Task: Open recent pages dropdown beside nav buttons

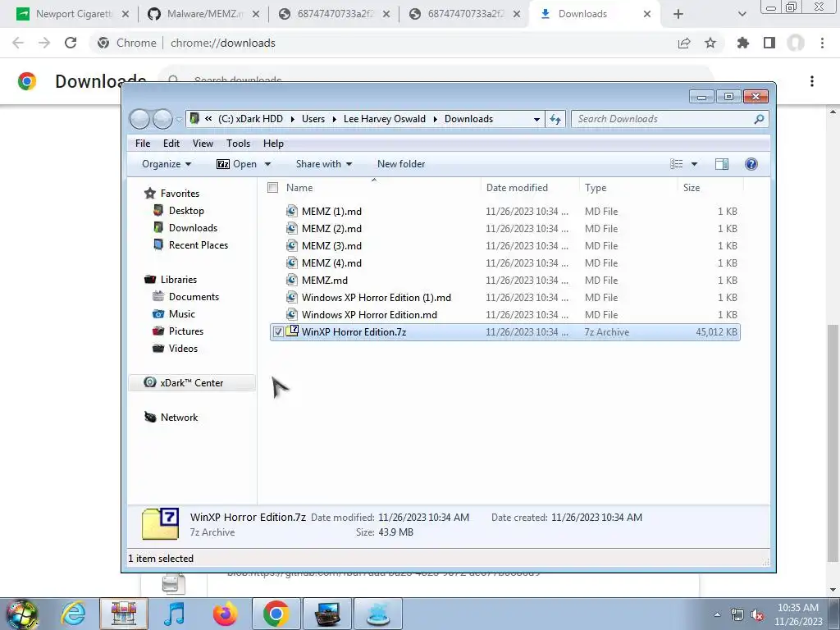Action: 179,120
